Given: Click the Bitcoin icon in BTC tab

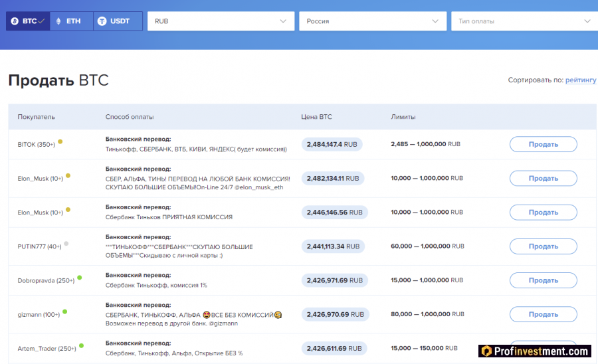Looking at the screenshot, I should pos(15,21).
